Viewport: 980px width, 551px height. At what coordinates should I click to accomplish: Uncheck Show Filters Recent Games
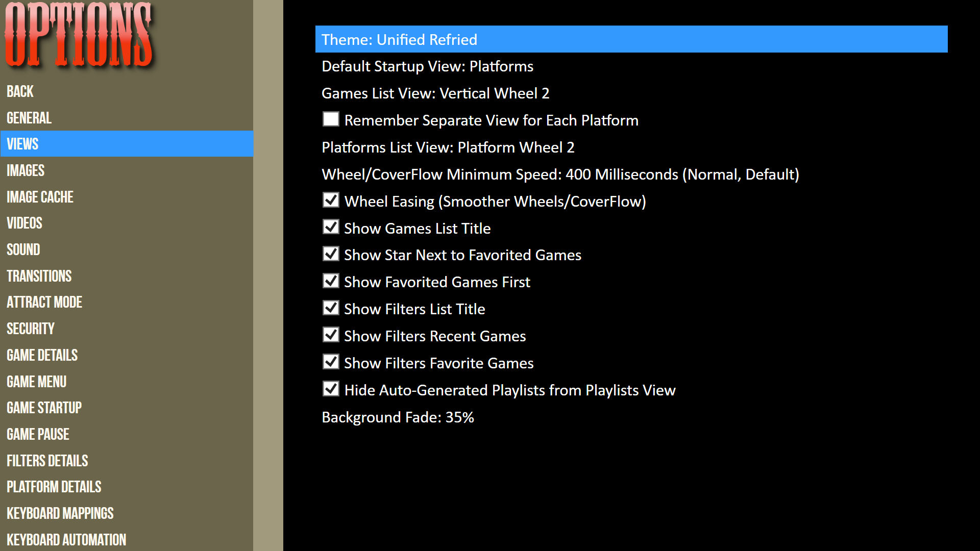[331, 335]
